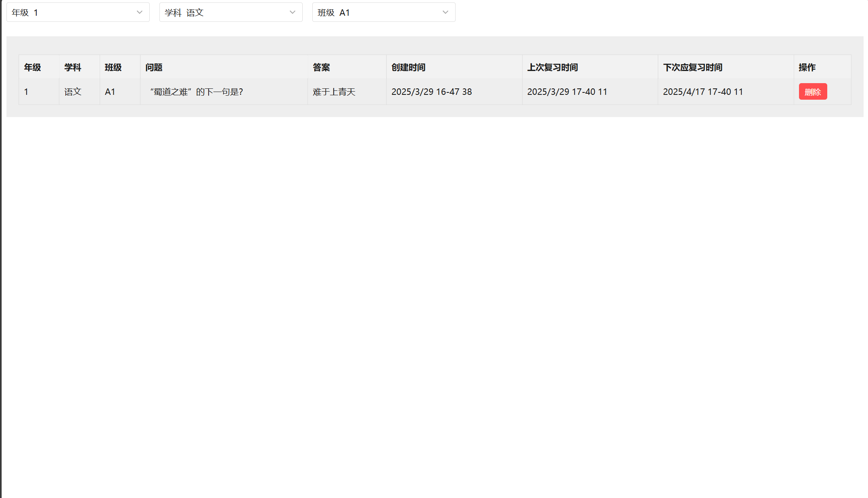Click next review date 2025/4/17 cell
868x498 pixels.
click(x=703, y=92)
